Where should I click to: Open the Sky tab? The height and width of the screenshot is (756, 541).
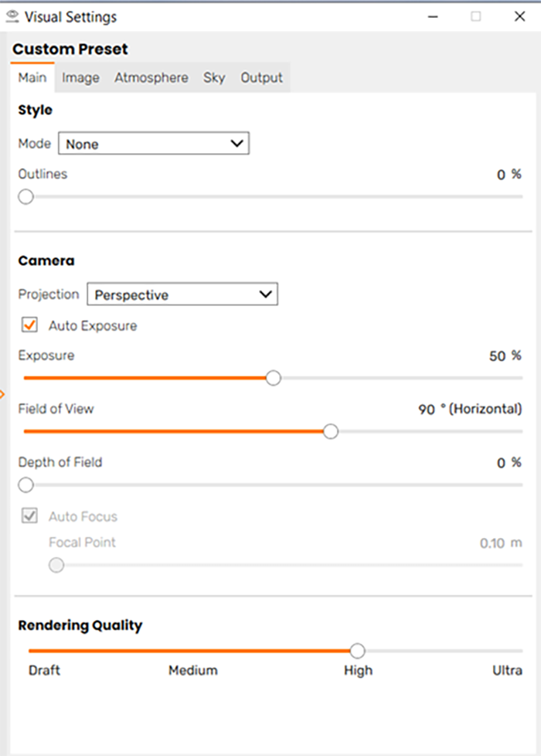(214, 77)
